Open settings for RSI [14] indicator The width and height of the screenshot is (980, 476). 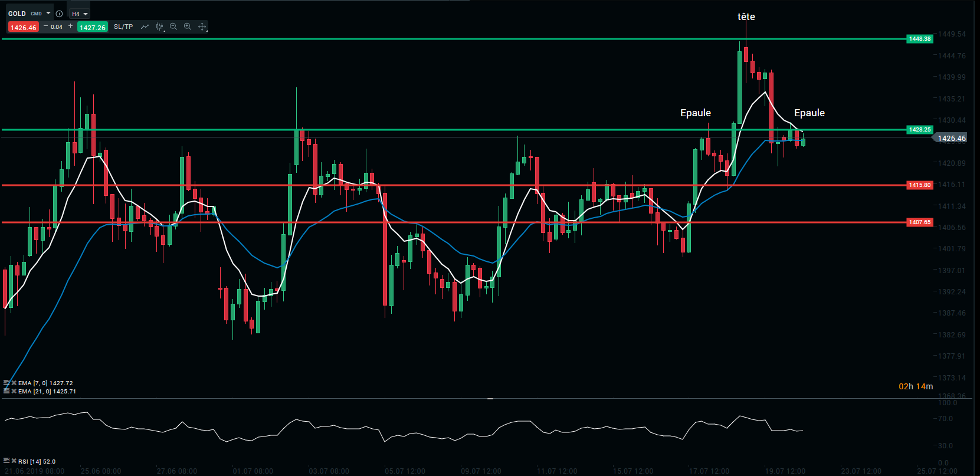[6, 461]
